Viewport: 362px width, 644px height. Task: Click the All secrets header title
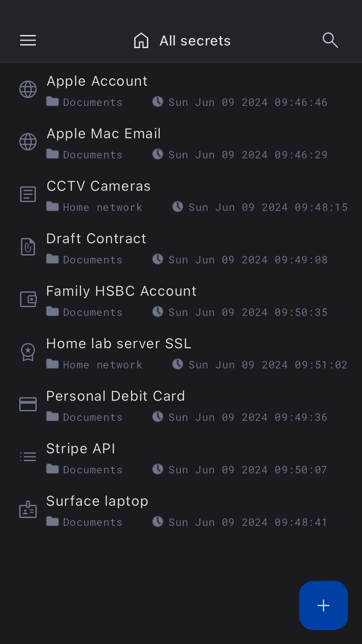coord(195,41)
